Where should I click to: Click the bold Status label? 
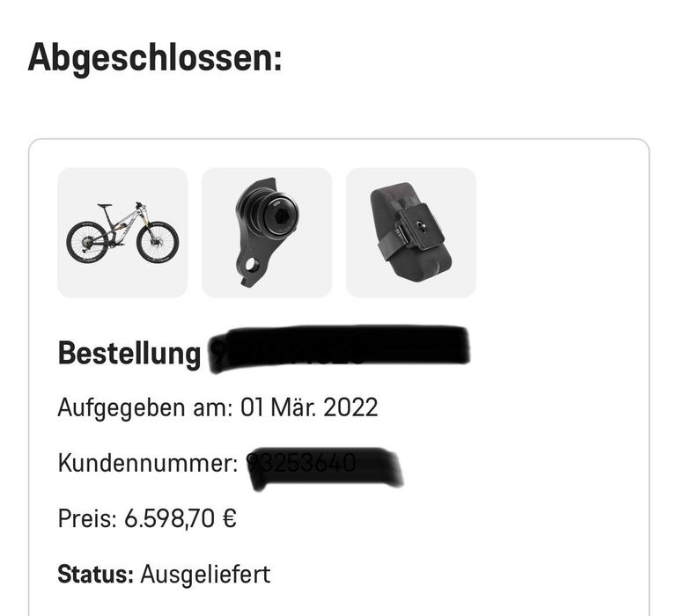tap(95, 575)
